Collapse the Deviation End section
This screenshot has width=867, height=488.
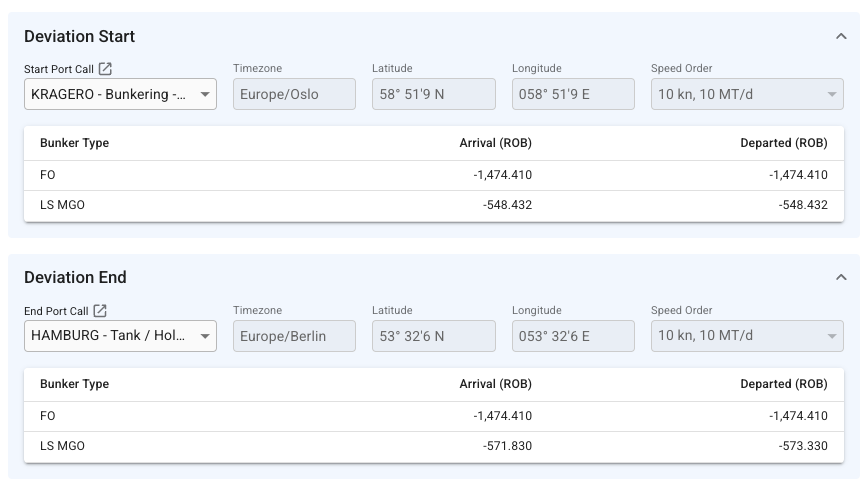(841, 277)
